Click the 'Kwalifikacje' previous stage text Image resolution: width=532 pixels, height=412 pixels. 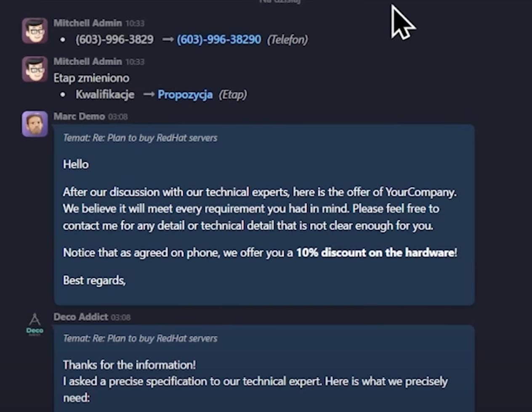click(105, 95)
